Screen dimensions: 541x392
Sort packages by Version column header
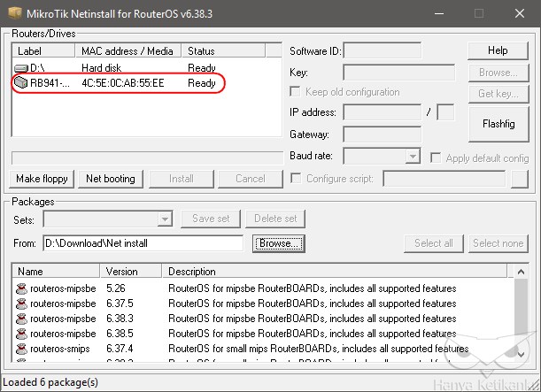[x=131, y=271]
